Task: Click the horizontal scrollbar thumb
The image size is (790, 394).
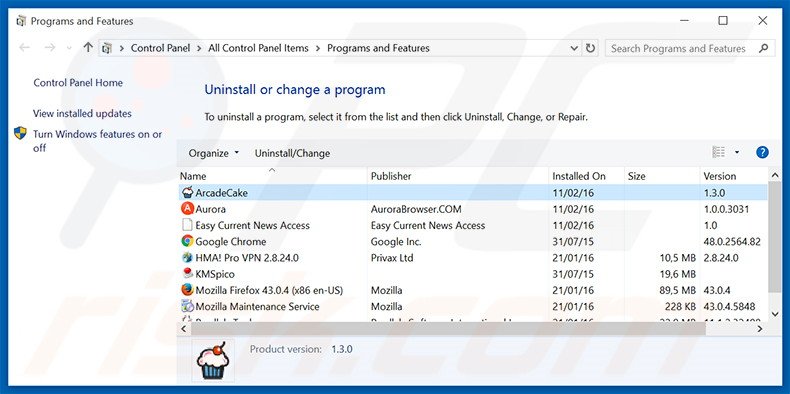Action: (448, 329)
